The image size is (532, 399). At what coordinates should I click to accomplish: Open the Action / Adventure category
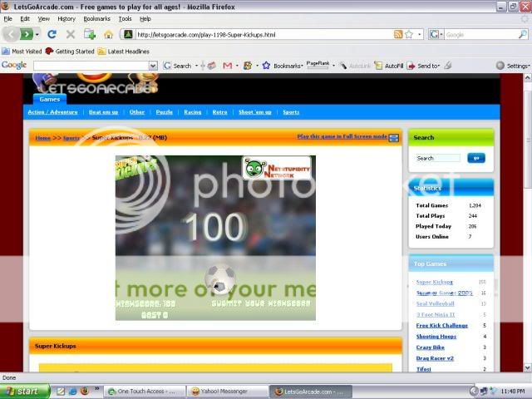tap(52, 112)
